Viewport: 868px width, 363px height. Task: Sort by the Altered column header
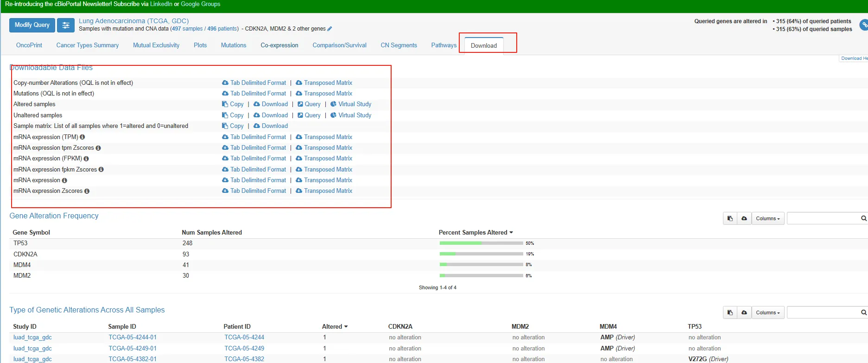(x=335, y=327)
